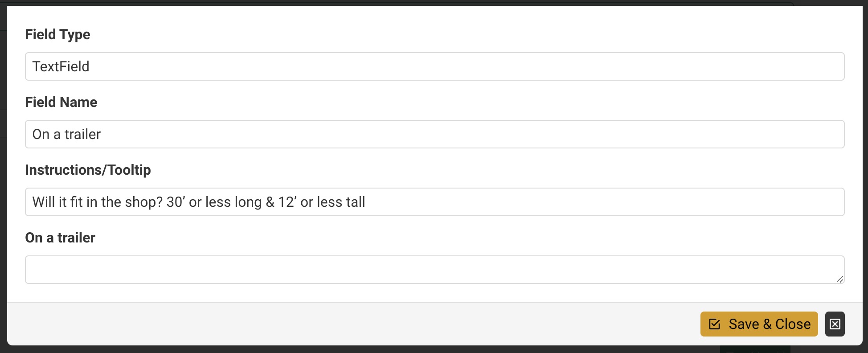Click the bold On a trailer label
This screenshot has width=868, height=353.
coord(60,238)
